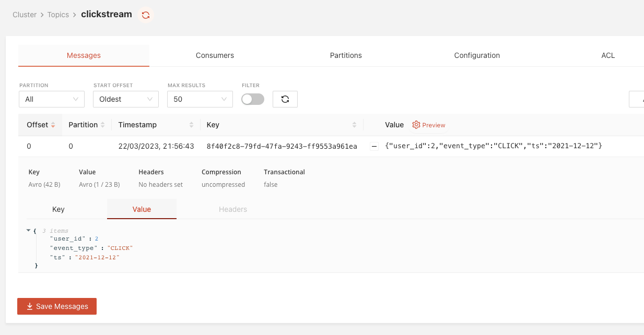Navigate to Cluster via breadcrumb
644x335 pixels.
click(24, 15)
